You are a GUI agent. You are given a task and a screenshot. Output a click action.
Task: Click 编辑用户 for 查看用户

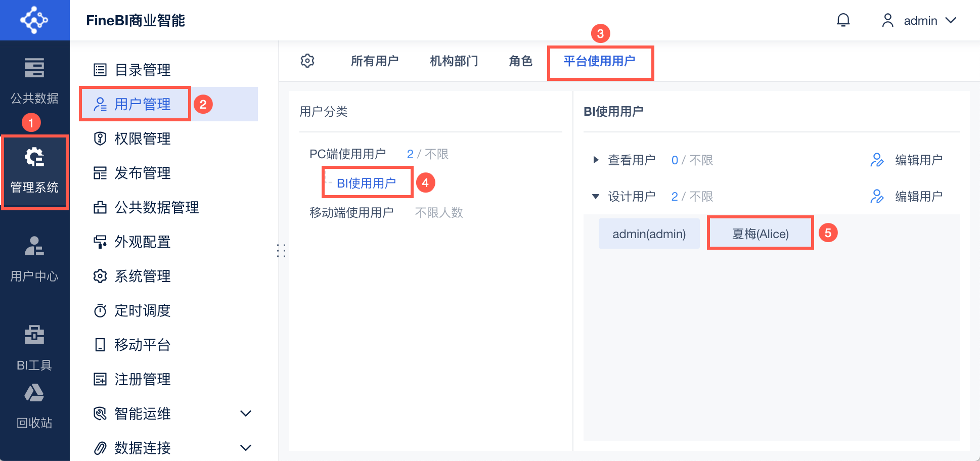pyautogui.click(x=907, y=160)
